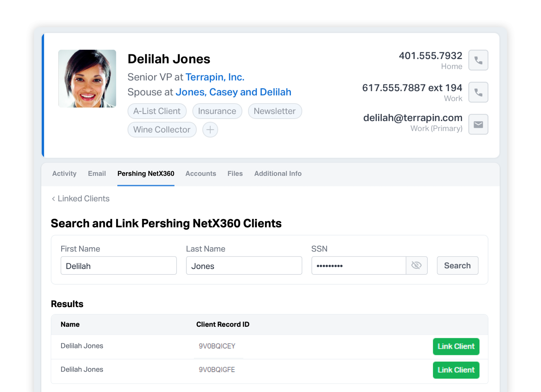Screen dimensions: 541x392
Task: Switch to the Email tab
Action: click(x=97, y=173)
